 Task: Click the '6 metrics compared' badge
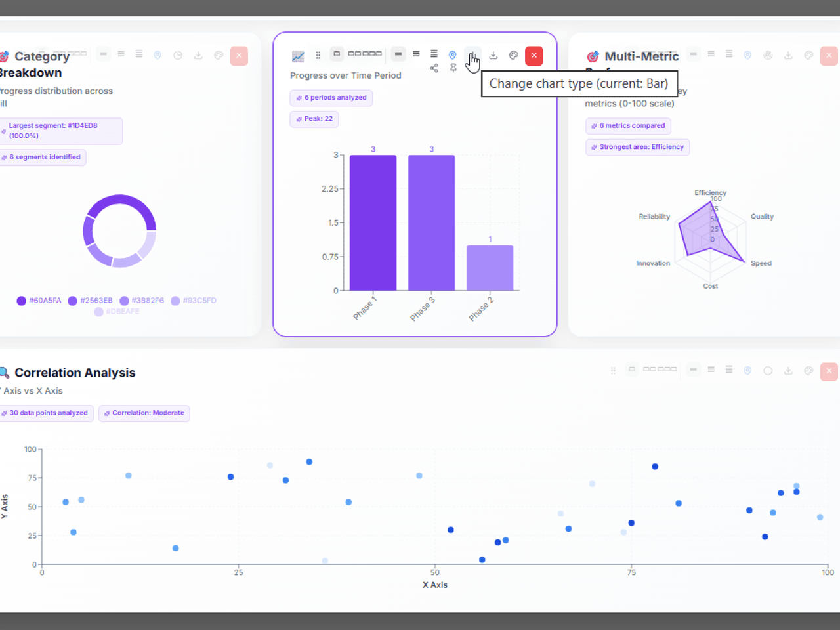click(x=628, y=125)
